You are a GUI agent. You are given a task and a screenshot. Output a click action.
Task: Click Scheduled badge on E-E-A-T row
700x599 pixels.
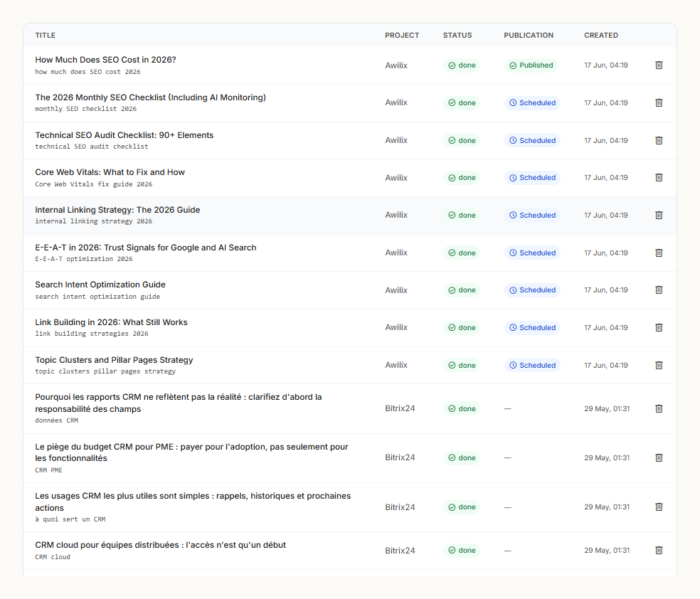coord(532,253)
